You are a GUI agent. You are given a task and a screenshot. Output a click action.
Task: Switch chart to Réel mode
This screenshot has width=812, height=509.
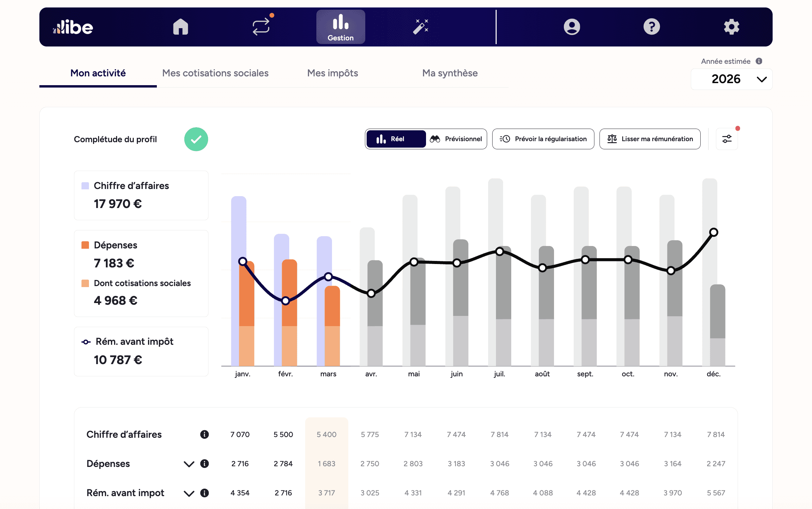point(396,139)
